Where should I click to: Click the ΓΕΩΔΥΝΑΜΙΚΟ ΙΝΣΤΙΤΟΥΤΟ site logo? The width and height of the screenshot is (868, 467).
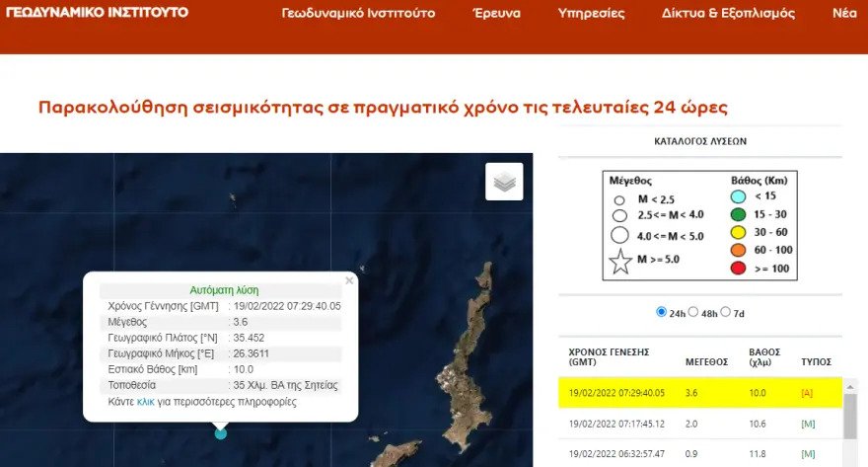pyautogui.click(x=97, y=12)
